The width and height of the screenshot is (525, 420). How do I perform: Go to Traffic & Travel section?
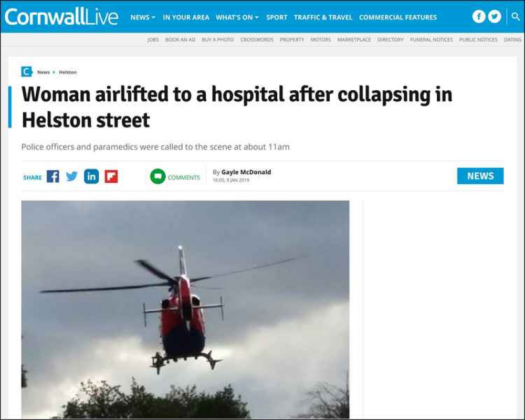323,17
